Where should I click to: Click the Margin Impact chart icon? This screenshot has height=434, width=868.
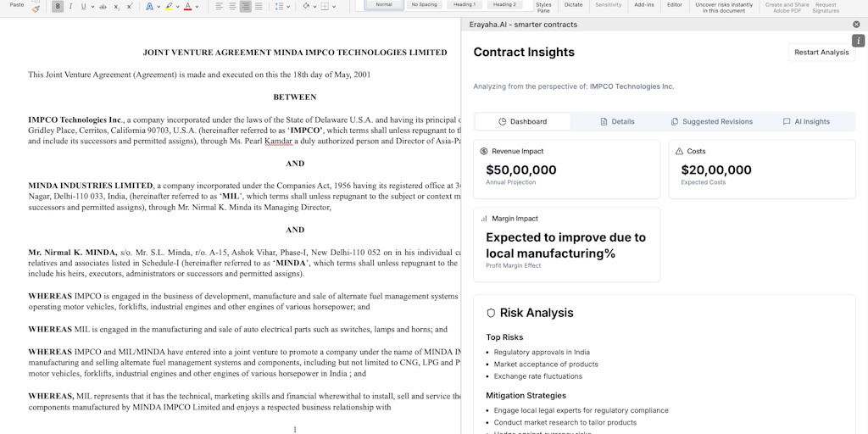coord(484,219)
